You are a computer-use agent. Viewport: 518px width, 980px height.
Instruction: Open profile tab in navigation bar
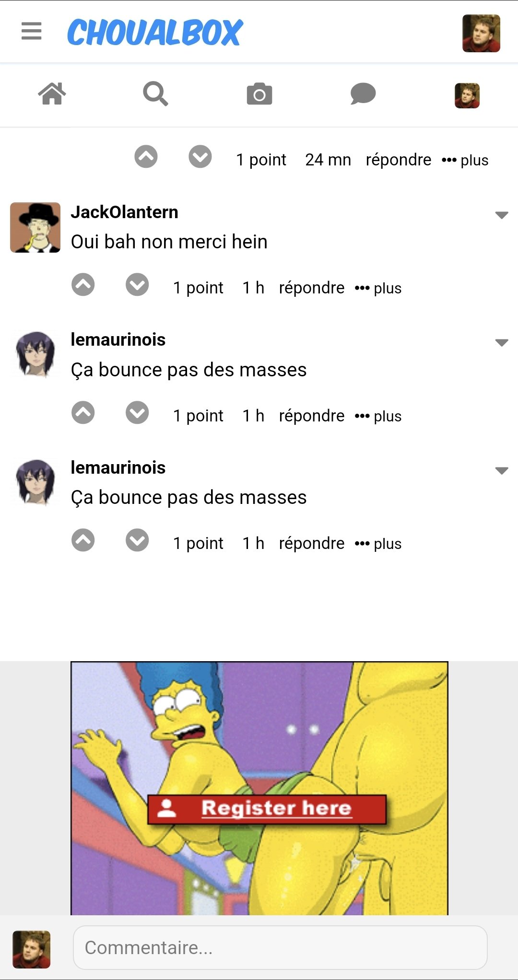click(467, 95)
